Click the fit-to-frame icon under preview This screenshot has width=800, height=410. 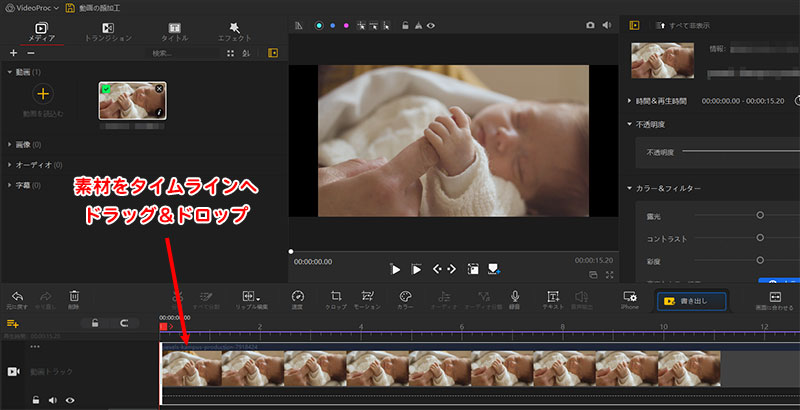point(473,269)
